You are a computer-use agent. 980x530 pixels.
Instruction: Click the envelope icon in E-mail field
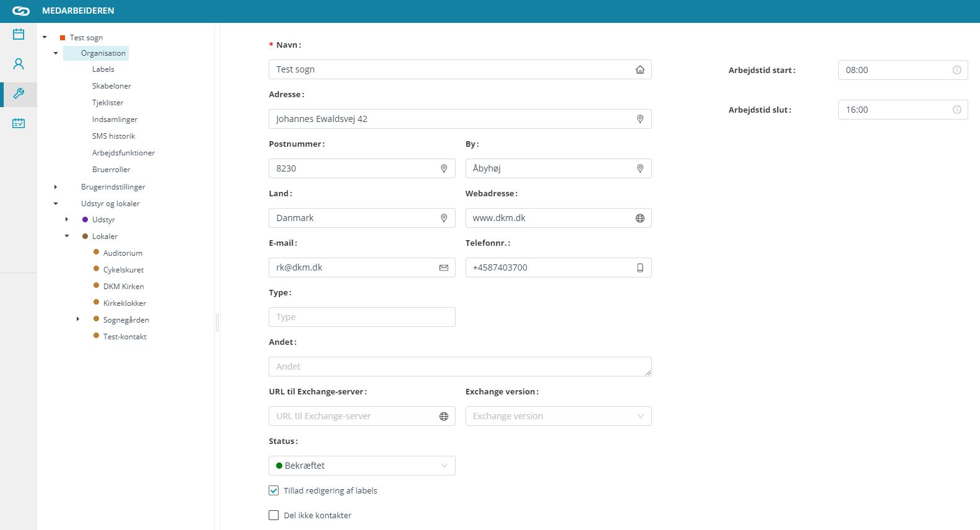pos(444,267)
